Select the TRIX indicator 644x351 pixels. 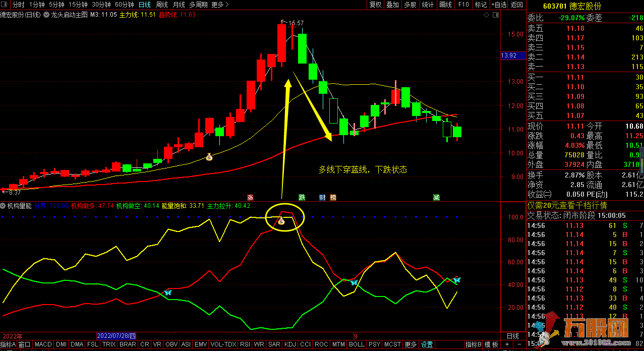pyautogui.click(x=109, y=344)
